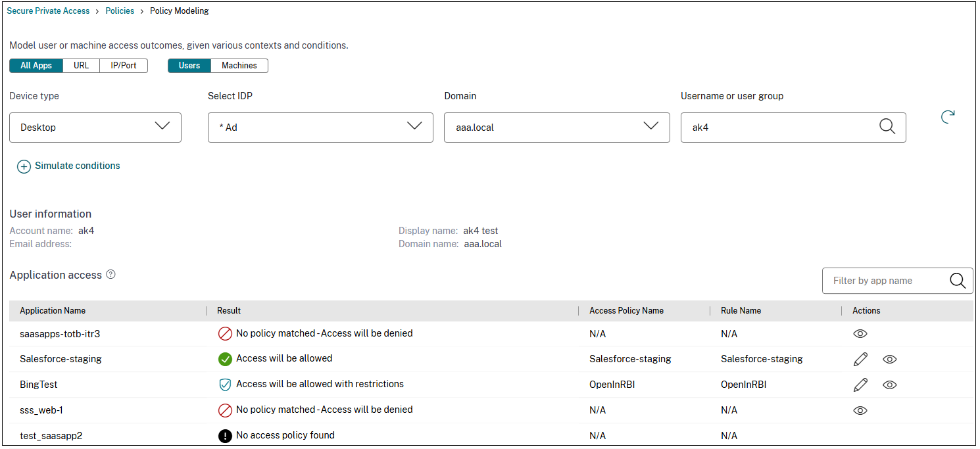The width and height of the screenshot is (980, 449).
Task: Edit the Salesforce-staging policy using the pencil icon
Action: click(860, 359)
